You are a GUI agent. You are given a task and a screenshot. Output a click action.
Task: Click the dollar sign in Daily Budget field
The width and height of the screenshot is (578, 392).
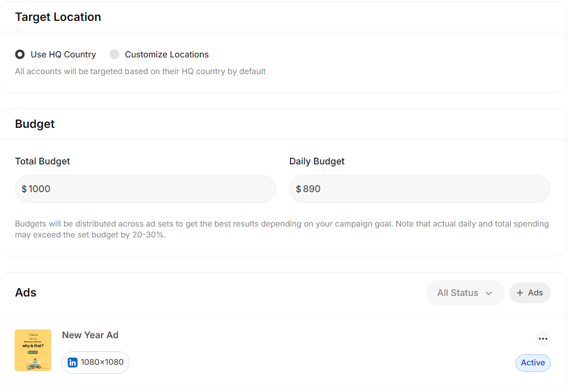[x=298, y=189]
